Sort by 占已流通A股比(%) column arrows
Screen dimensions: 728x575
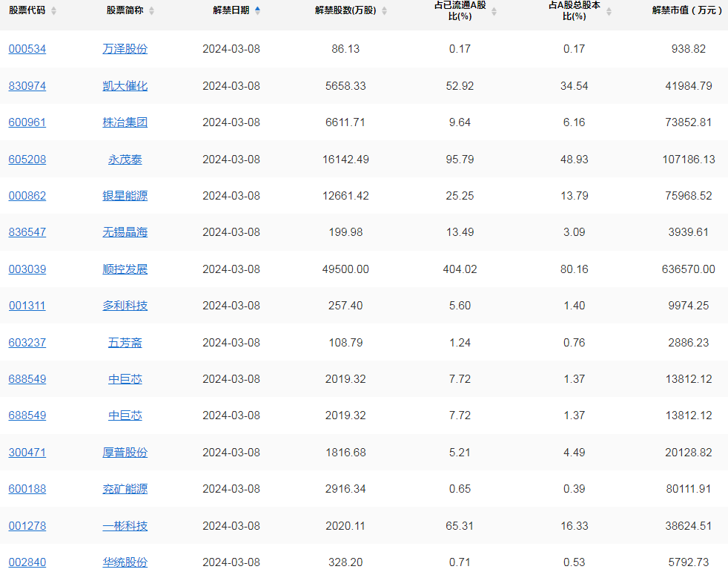click(494, 12)
